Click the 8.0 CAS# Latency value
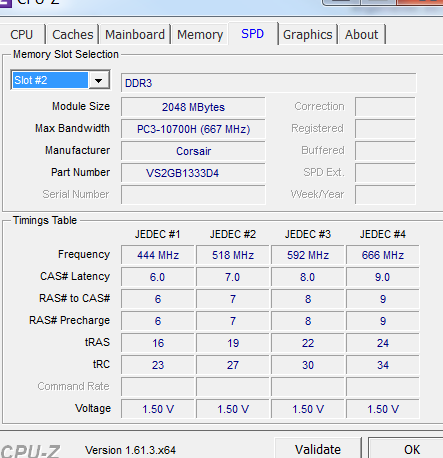The image size is (443, 458). (308, 277)
